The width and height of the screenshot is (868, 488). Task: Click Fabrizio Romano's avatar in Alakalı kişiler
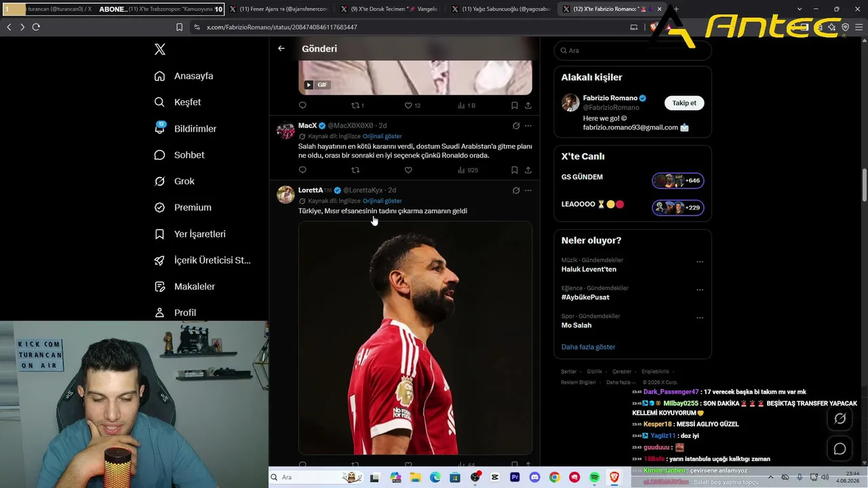tap(570, 103)
